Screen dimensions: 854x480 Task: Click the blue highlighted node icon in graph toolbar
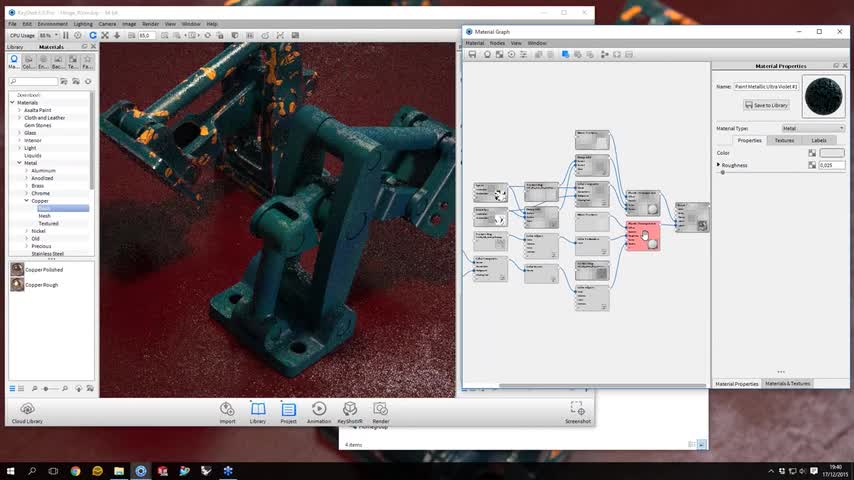[x=565, y=54]
